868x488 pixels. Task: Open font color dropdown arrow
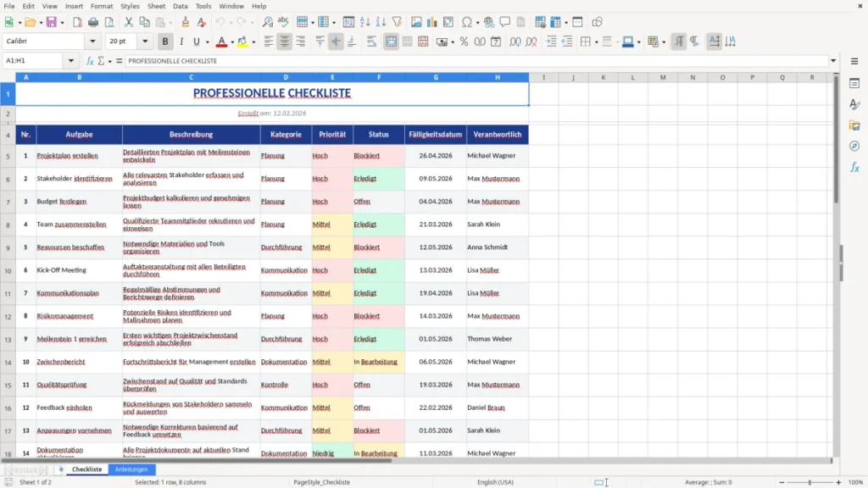click(x=232, y=42)
